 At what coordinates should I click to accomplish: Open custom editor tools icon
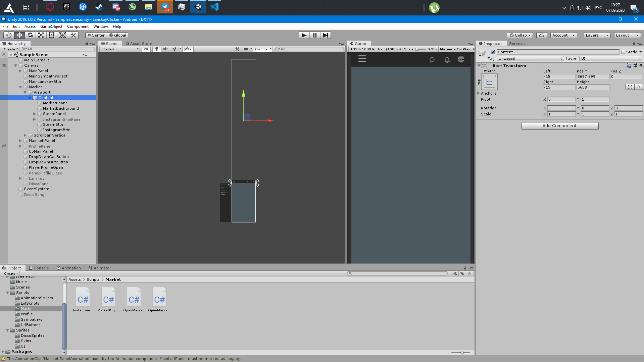tap(73, 35)
